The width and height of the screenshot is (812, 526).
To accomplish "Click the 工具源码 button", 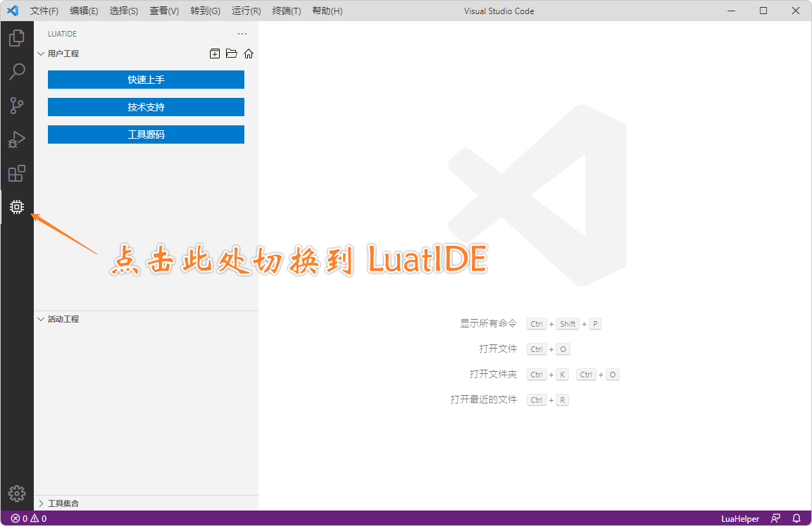I will [x=146, y=134].
